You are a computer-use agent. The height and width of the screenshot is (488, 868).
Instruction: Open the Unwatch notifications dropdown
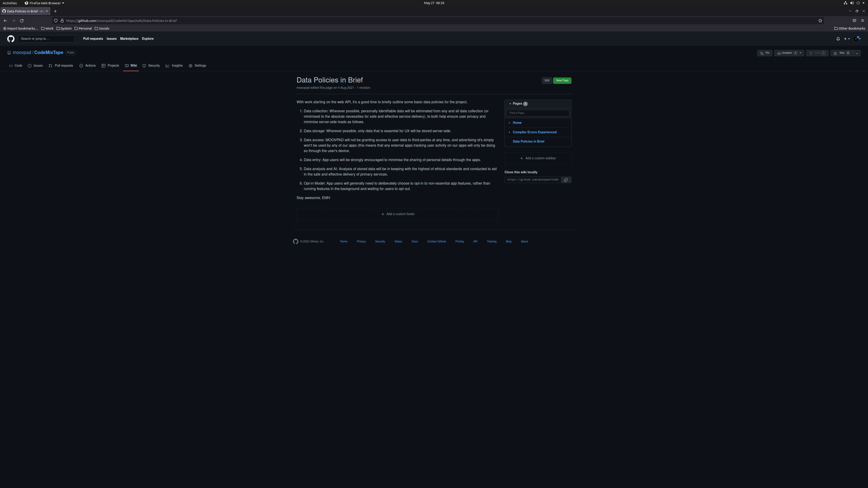tap(789, 53)
